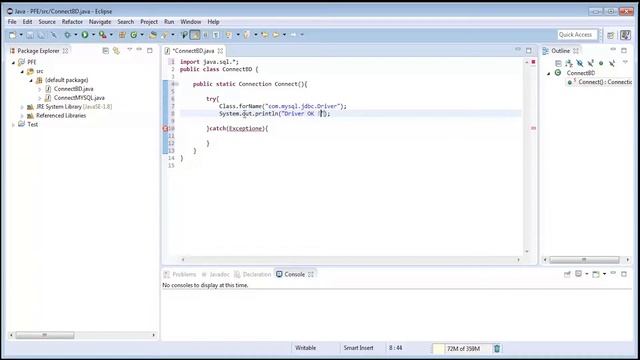Image resolution: width=640 pixels, height=360 pixels.
Task: Open the New Java Class dropdown arrow
Action: (142, 35)
